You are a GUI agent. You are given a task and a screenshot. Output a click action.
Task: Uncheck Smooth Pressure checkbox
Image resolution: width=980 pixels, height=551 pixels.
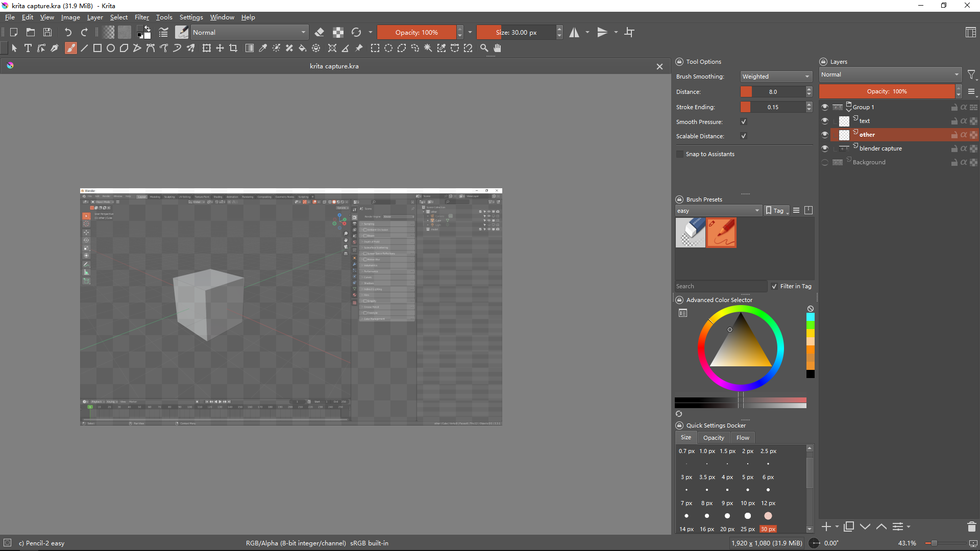pyautogui.click(x=744, y=122)
